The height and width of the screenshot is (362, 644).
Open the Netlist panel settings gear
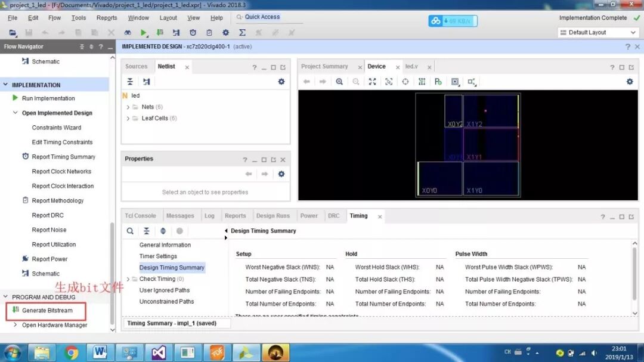pyautogui.click(x=281, y=81)
